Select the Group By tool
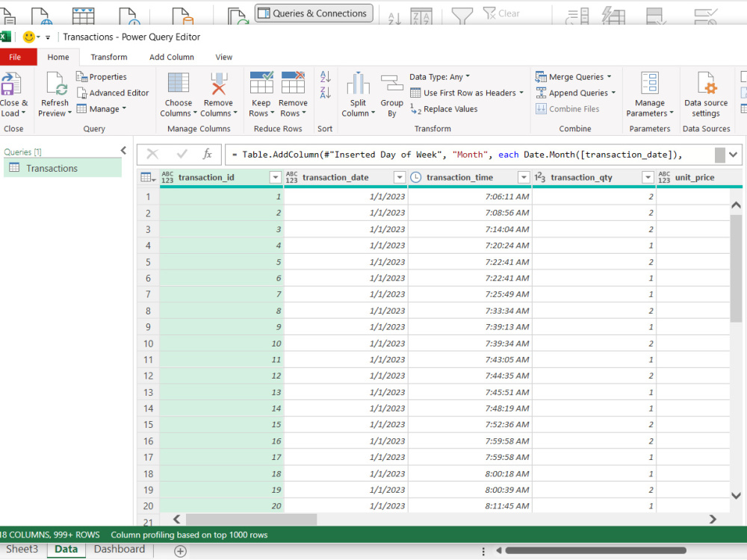747x560 pixels. [391, 96]
